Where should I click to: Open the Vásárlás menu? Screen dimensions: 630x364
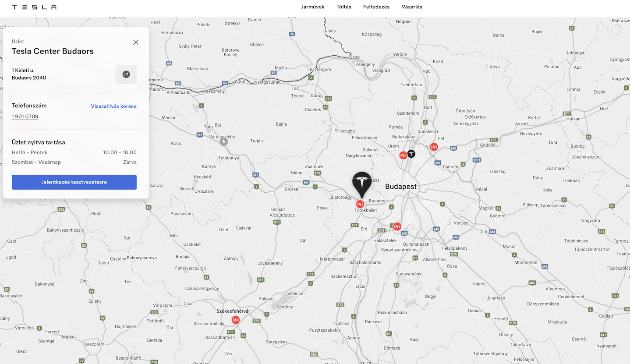(x=412, y=7)
